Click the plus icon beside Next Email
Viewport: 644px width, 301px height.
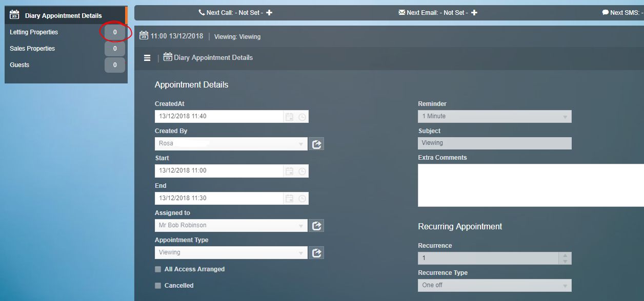pos(474,12)
